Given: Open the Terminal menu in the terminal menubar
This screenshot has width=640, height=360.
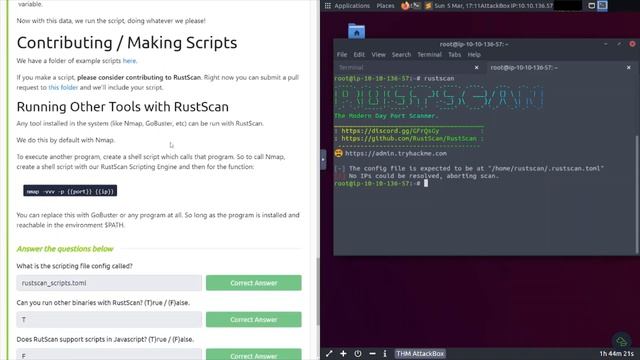Looking at the screenshot, I should [x=429, y=55].
